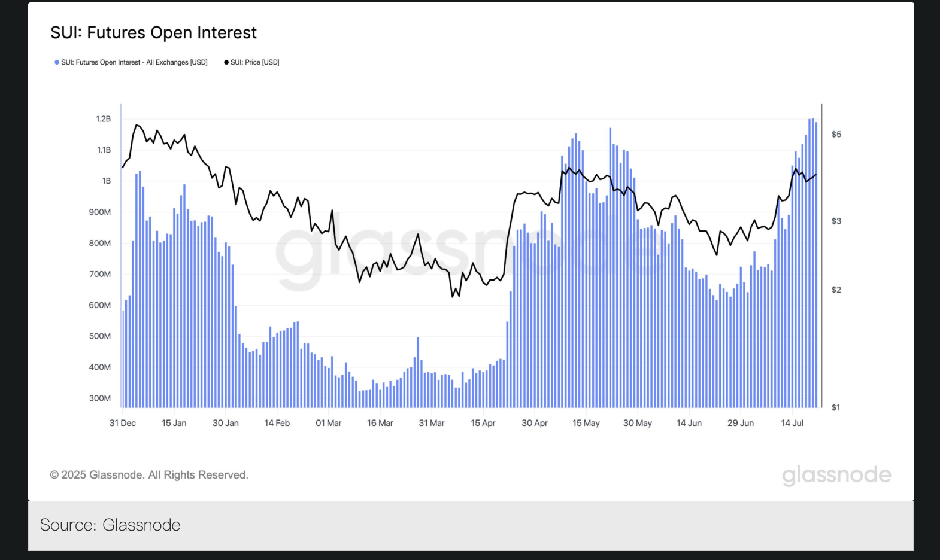Toggle the 'Futures Open Interest - All Exchanges' legend label

click(x=134, y=62)
